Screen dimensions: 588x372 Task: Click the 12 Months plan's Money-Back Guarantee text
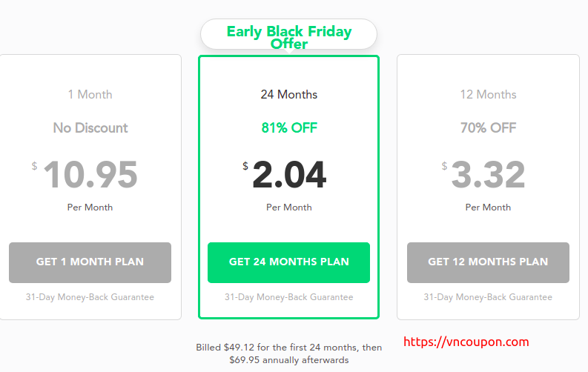click(x=488, y=297)
